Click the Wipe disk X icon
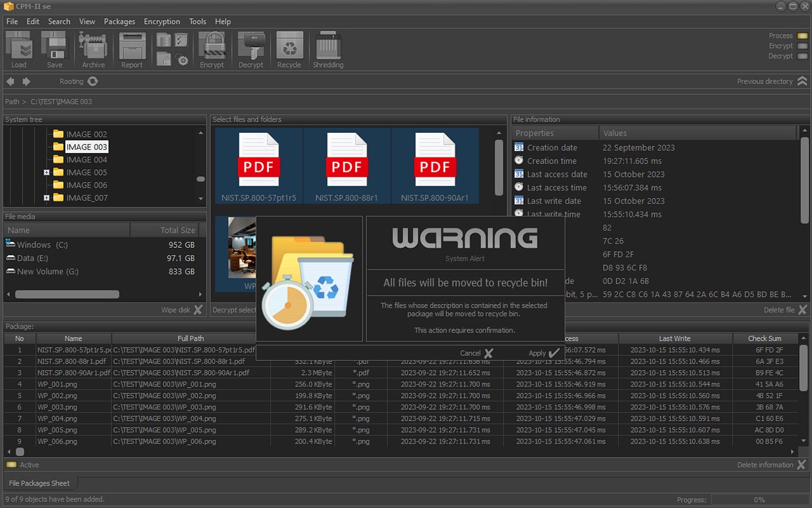812x508 pixels. tap(198, 310)
